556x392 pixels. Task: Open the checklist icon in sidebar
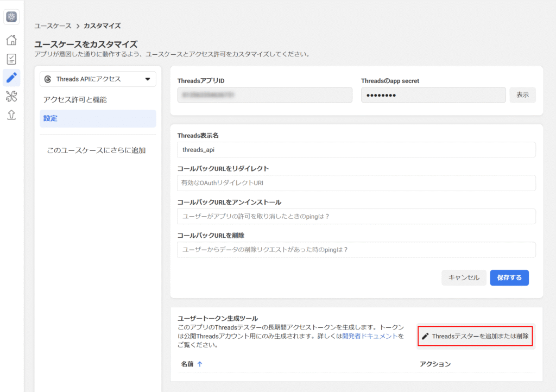pos(11,59)
